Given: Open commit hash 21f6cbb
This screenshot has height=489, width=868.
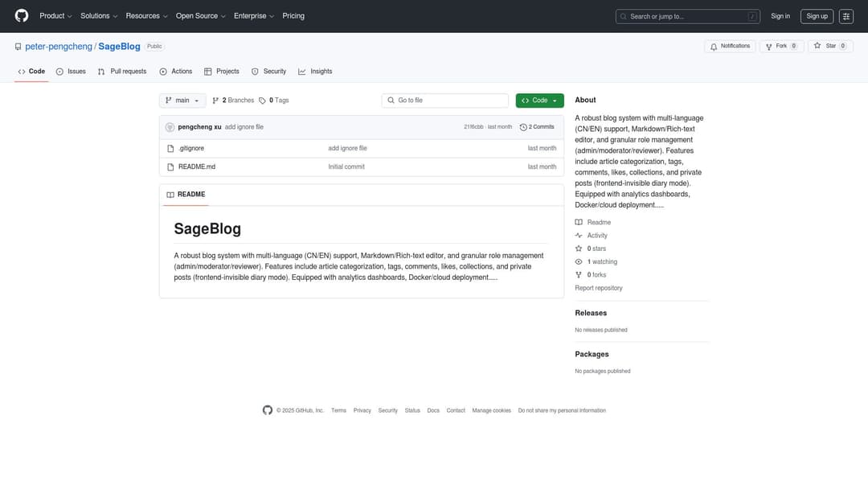Looking at the screenshot, I should [x=473, y=127].
